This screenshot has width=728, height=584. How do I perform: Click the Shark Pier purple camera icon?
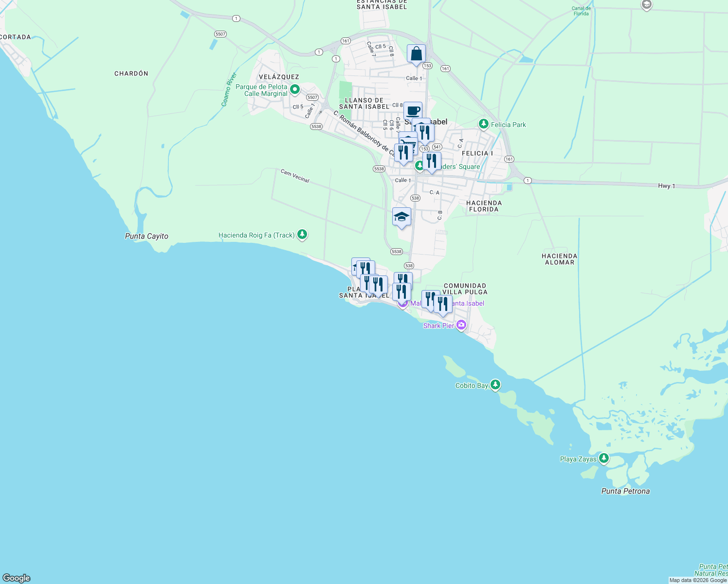point(461,325)
